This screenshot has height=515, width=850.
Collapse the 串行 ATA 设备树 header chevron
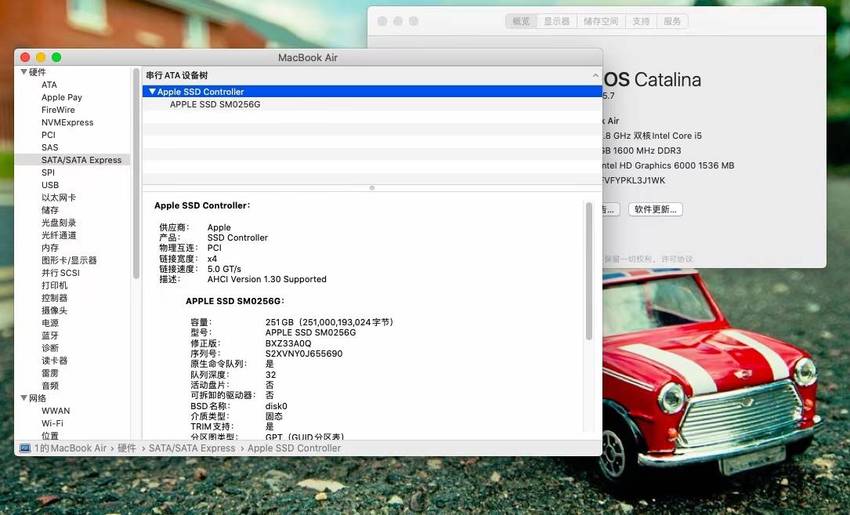595,75
